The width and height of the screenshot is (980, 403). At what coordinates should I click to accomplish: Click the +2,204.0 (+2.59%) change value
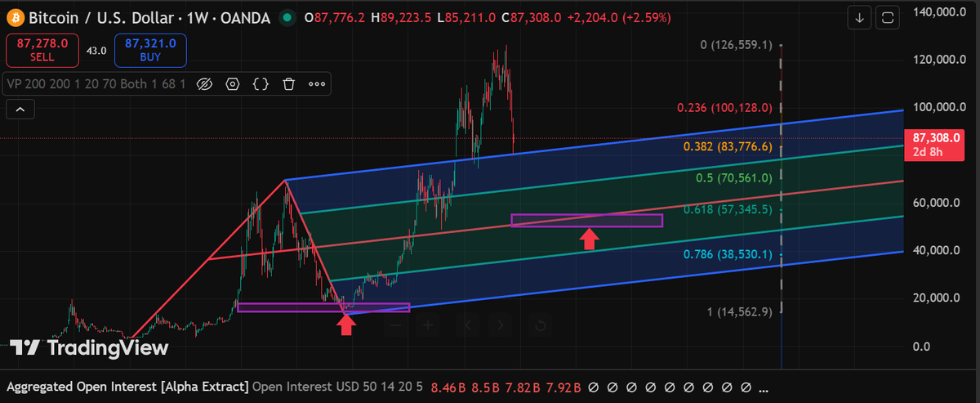click(x=618, y=17)
